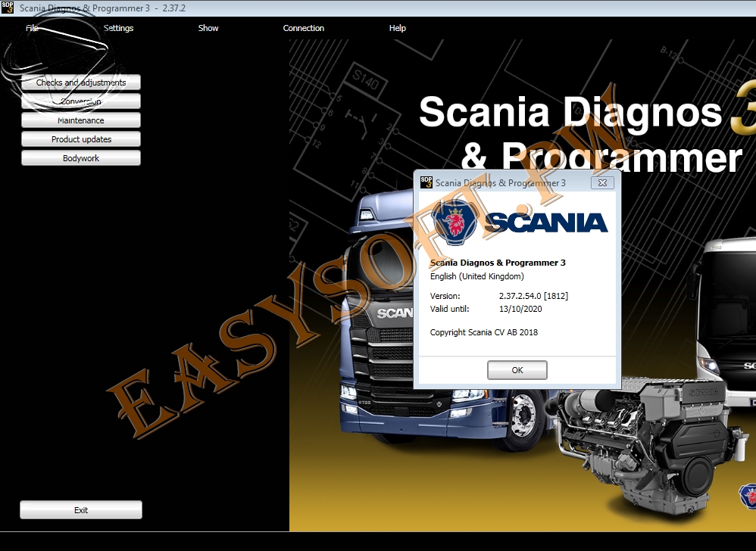756x551 pixels.
Task: Click the SDP3 icon in the dialog title bar
Action: click(x=426, y=182)
